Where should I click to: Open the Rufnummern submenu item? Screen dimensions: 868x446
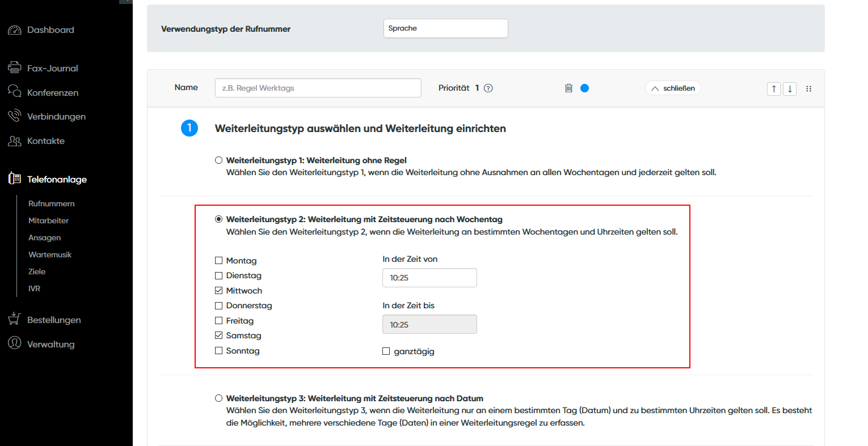click(51, 203)
